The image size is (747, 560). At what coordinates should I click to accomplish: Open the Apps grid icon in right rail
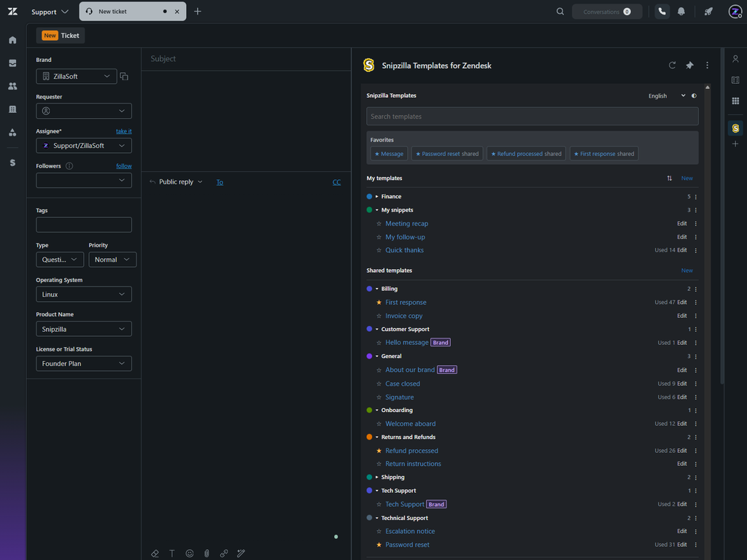pos(735,101)
